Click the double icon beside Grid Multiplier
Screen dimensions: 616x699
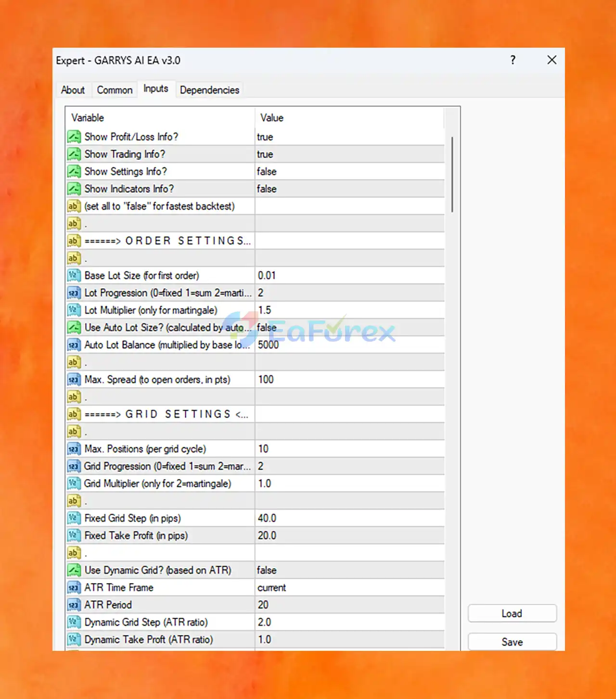[x=74, y=483]
